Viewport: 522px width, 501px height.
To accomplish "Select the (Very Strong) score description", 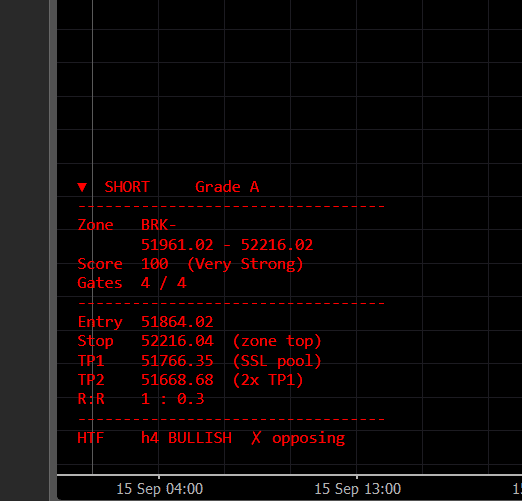I will [245, 264].
